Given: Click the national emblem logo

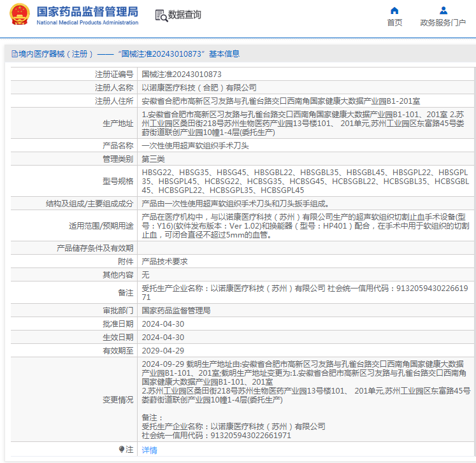Looking at the screenshot, I should tap(20, 14).
